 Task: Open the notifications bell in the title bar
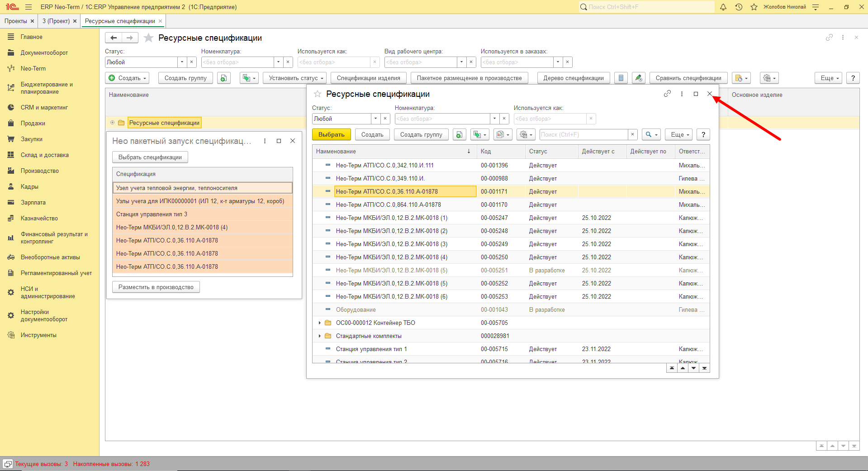[x=723, y=7]
